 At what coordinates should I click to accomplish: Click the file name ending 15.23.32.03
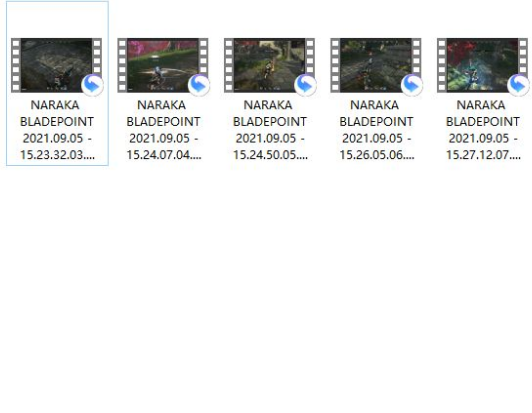57,130
